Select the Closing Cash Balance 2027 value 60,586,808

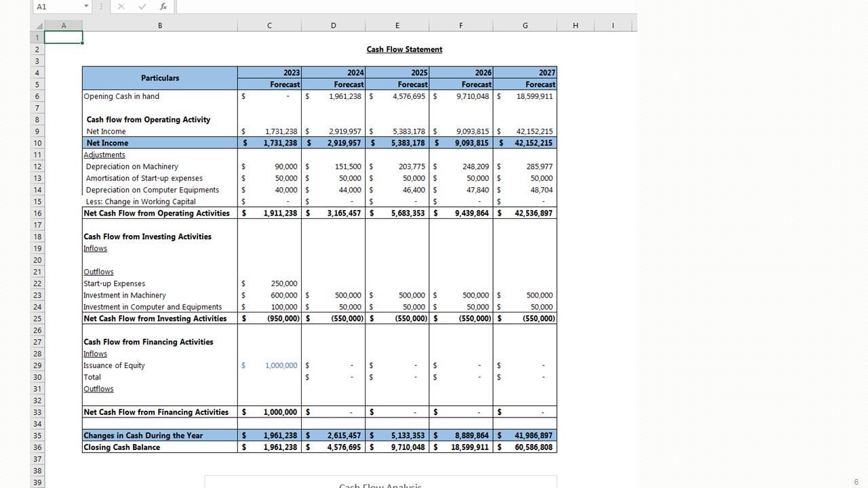[534, 447]
